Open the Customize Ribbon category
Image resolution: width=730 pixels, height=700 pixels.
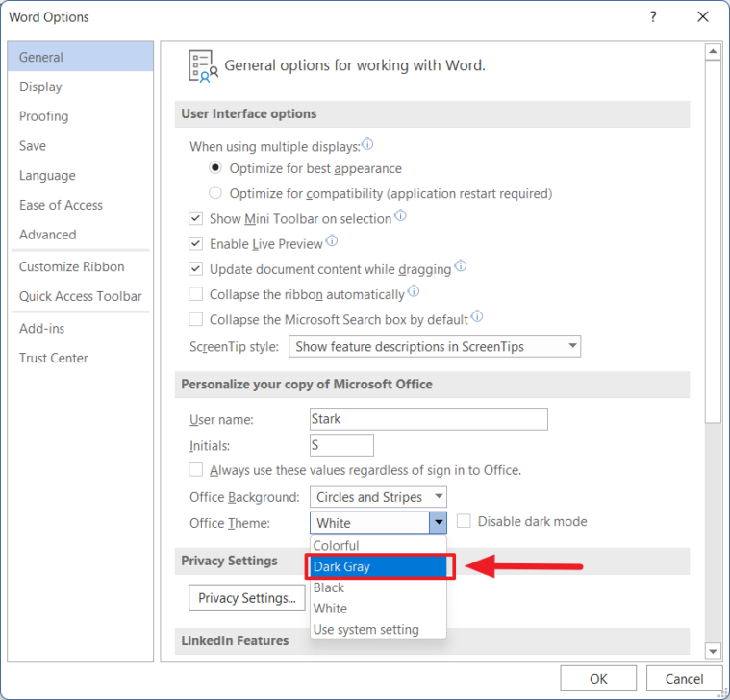click(x=81, y=266)
